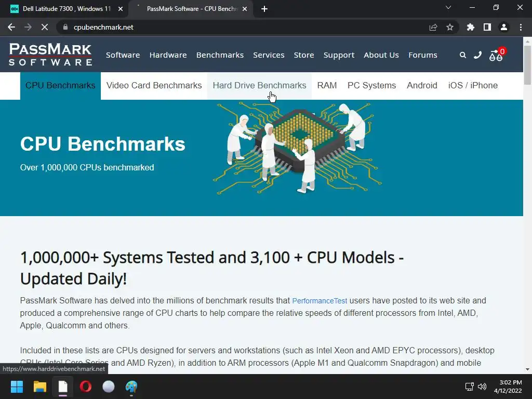Viewport: 532px width, 399px height.
Task: Open the Services menu
Action: (x=269, y=55)
